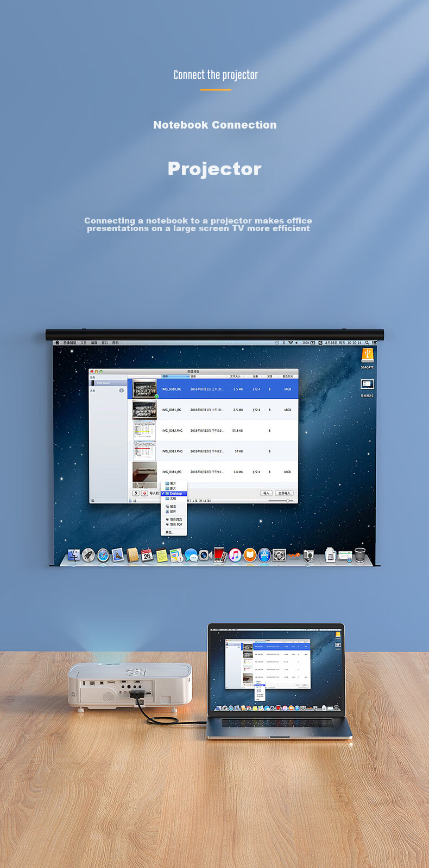Open 图像捕捉 menu on projected menu bar
Viewport: 429px width, 868px height.
click(70, 343)
